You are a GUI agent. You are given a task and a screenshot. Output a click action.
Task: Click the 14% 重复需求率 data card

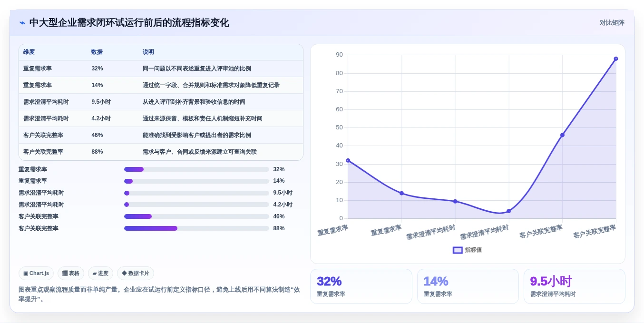[468, 286]
